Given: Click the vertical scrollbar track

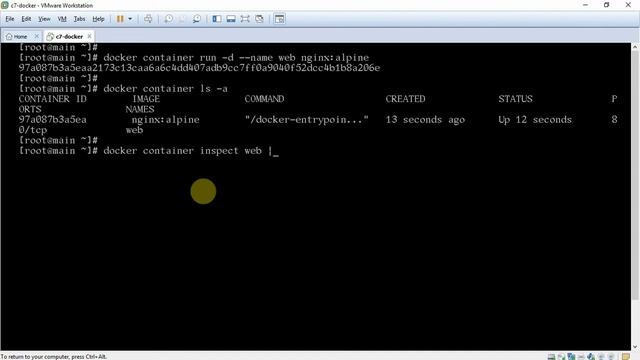Looking at the screenshot, I should coord(635,196).
